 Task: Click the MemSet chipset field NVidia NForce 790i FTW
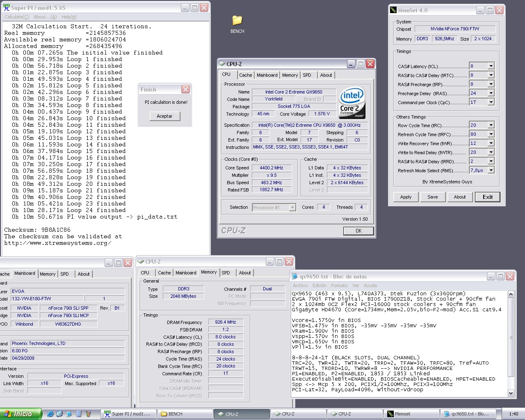click(x=455, y=29)
